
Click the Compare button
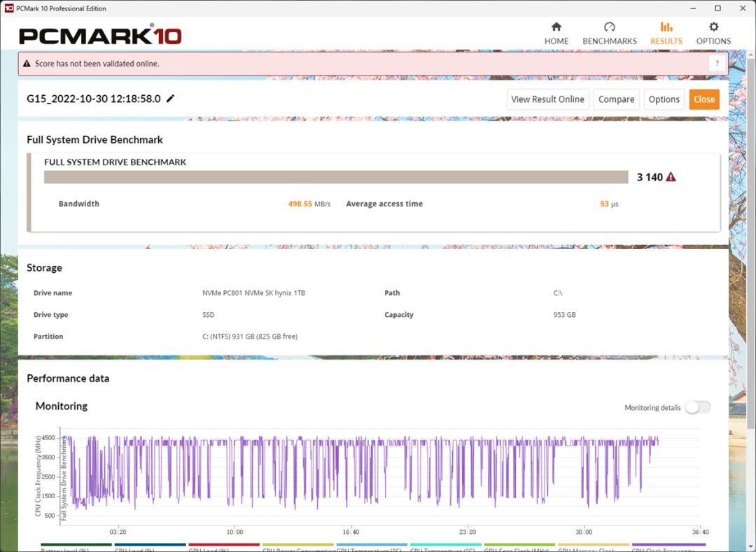tap(616, 99)
